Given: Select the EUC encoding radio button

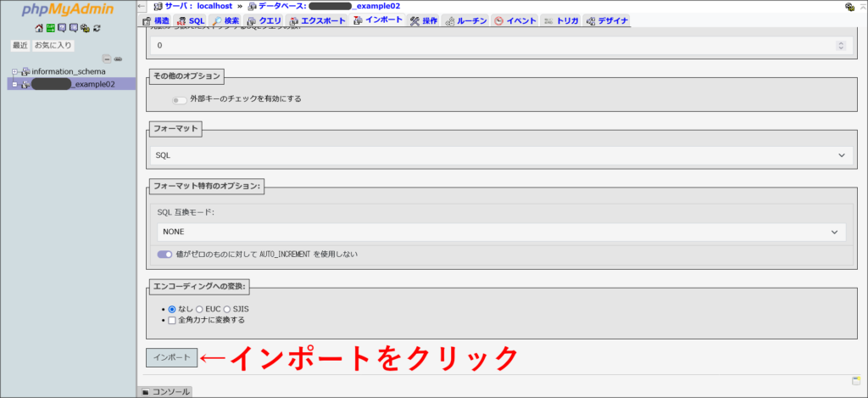Looking at the screenshot, I should click(199, 309).
